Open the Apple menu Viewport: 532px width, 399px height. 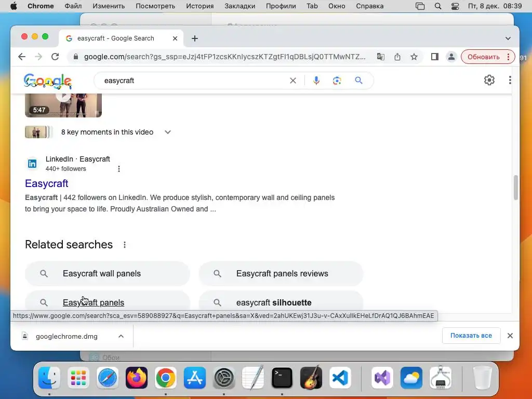point(14,6)
